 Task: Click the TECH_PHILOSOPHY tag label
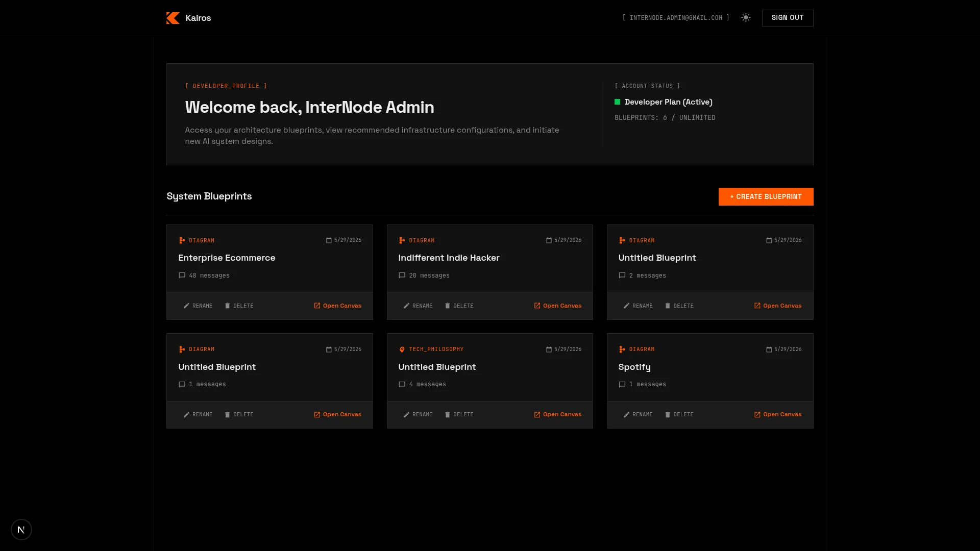[x=436, y=349]
